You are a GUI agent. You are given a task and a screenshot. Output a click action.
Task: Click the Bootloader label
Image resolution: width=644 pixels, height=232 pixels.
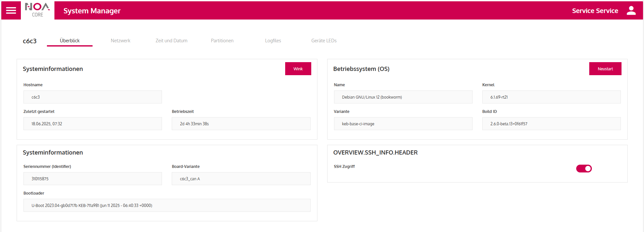pyautogui.click(x=34, y=193)
